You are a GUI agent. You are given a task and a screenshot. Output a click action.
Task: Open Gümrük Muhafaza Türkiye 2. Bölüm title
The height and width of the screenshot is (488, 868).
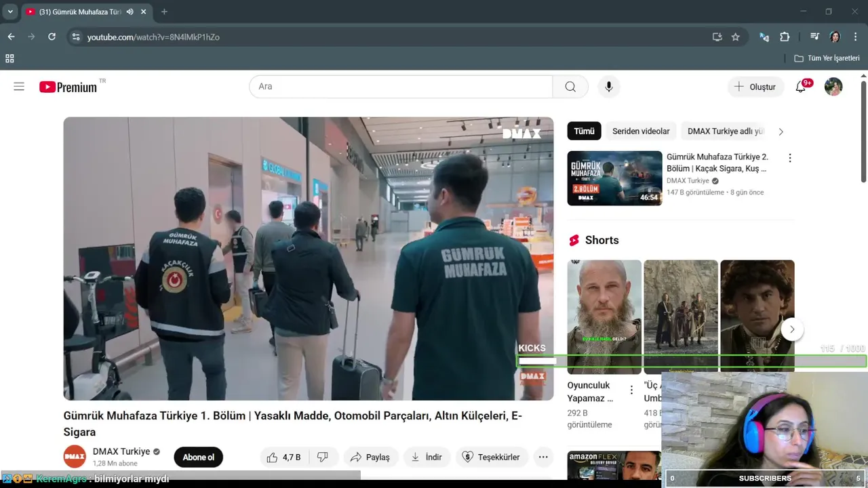click(717, 163)
